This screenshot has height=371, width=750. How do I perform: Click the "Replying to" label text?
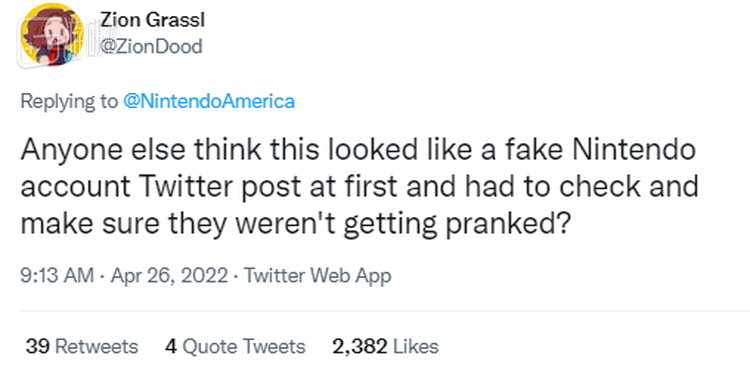pos(70,101)
